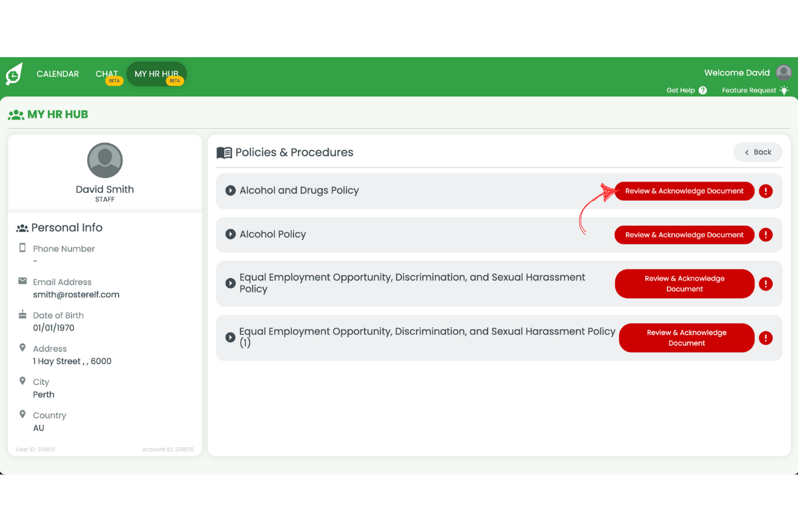Click the Back button
Image resolution: width=798 pixels, height=532 pixels.
pos(757,152)
